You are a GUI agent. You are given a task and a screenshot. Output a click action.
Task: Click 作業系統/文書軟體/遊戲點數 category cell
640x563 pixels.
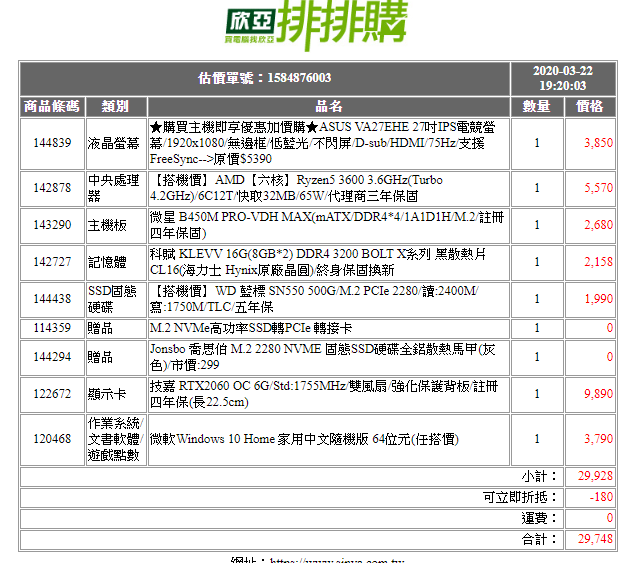[x=116, y=439]
